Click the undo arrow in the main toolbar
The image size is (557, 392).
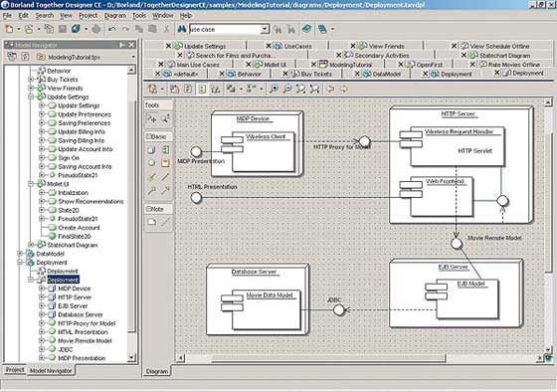pyautogui.click(x=111, y=29)
